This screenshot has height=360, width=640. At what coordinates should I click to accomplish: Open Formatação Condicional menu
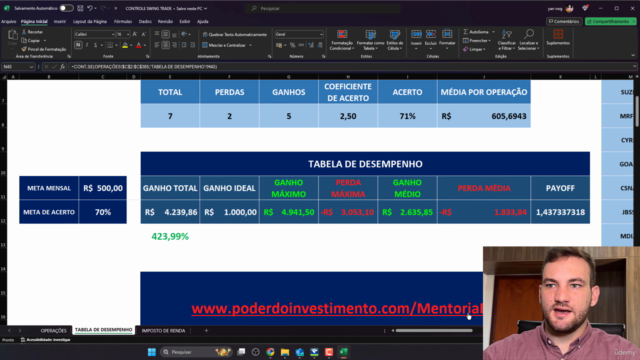click(342, 40)
